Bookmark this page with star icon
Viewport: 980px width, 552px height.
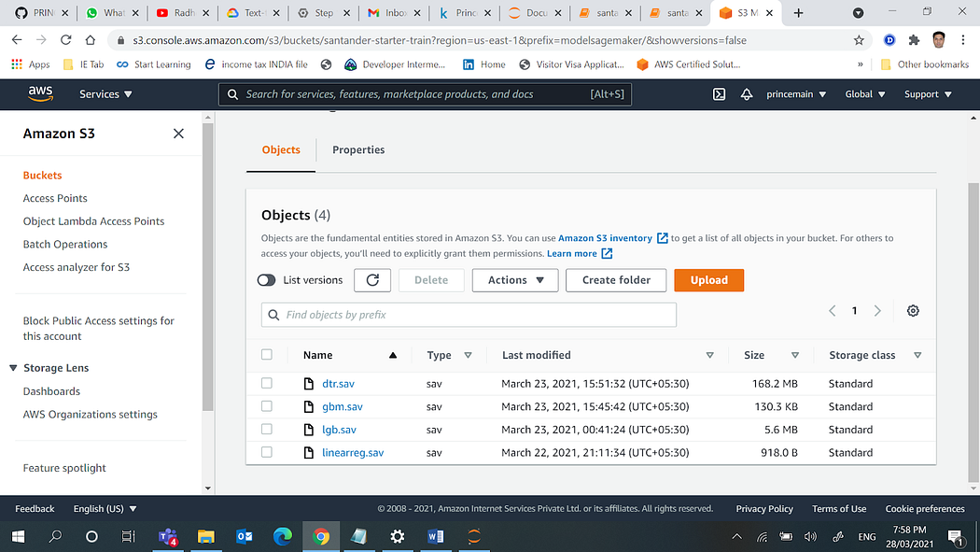(x=859, y=40)
